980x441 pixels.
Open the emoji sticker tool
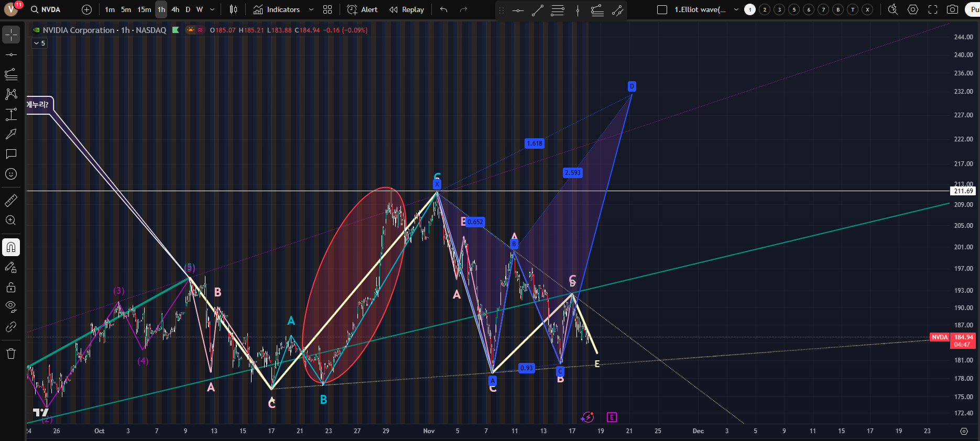11,174
